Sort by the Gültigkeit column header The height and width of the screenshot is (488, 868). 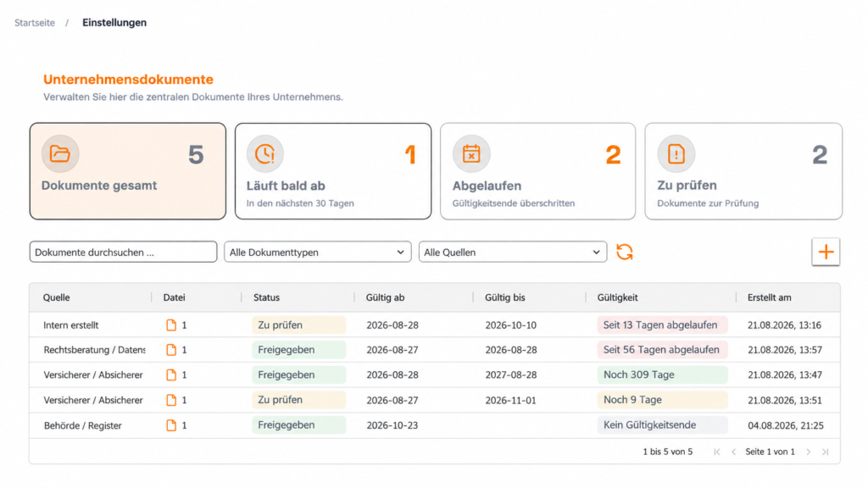coord(617,297)
